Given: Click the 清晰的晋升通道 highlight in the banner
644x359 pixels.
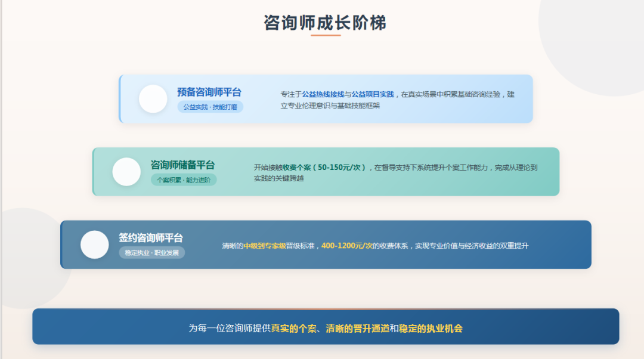Looking at the screenshot, I should (x=357, y=328).
